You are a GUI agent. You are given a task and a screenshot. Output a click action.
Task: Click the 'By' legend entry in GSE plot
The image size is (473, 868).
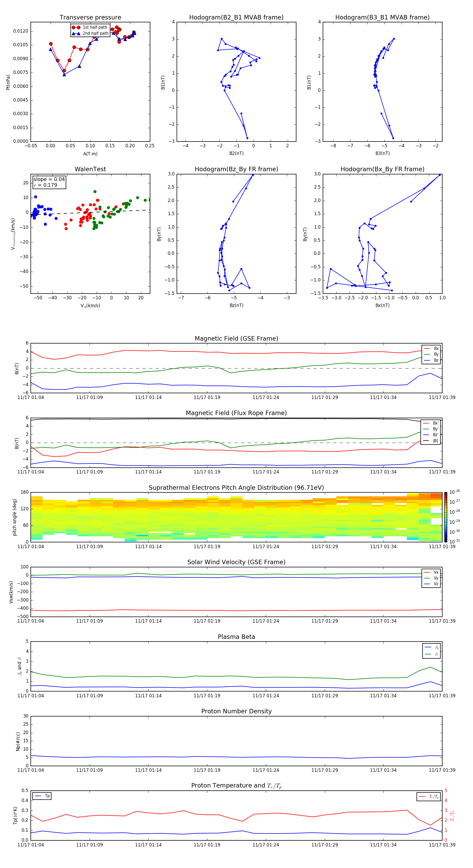tap(431, 354)
